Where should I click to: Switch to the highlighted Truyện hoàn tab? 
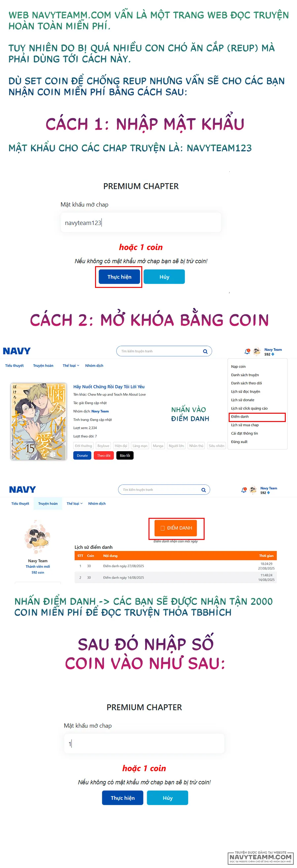[x=48, y=504]
